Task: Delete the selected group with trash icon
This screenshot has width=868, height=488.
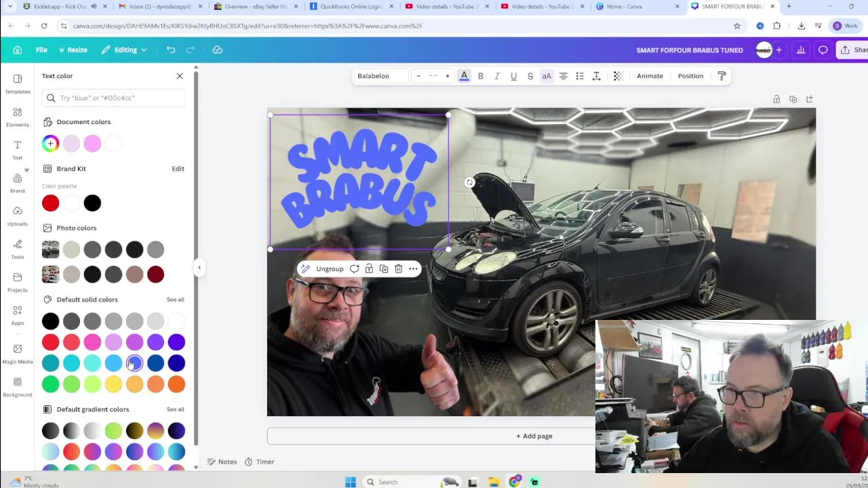Action: [398, 269]
